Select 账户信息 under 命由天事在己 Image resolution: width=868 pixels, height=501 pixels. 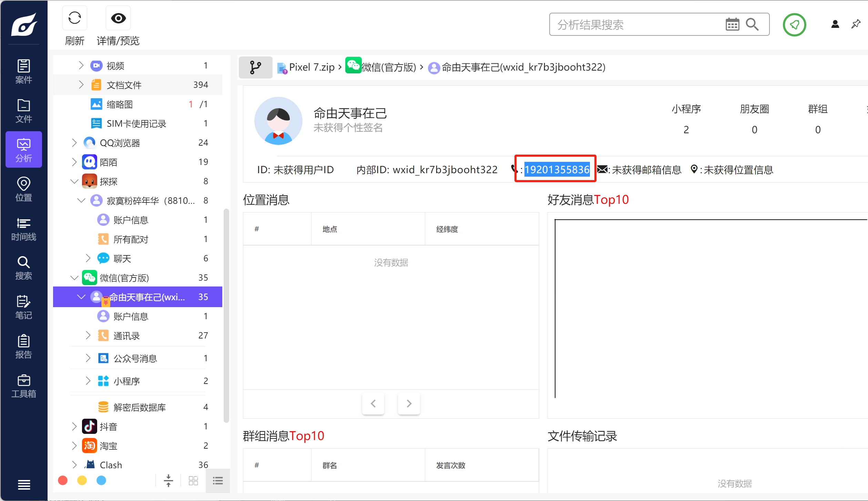tap(138, 316)
